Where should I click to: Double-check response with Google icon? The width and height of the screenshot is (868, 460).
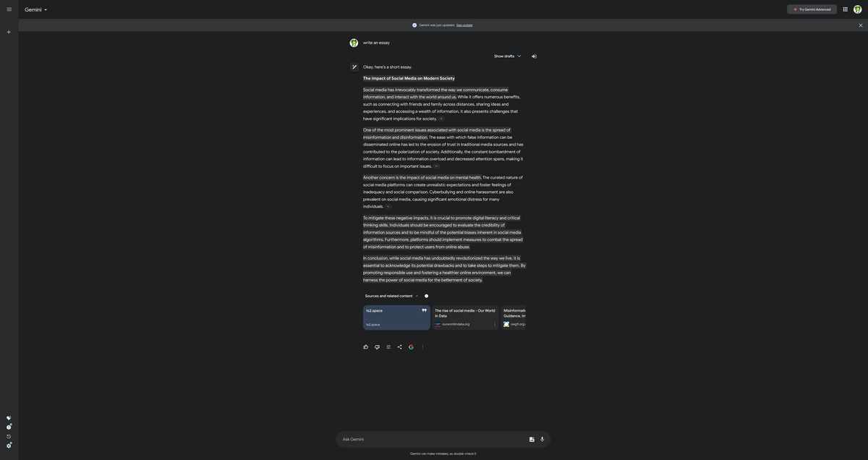(412, 347)
